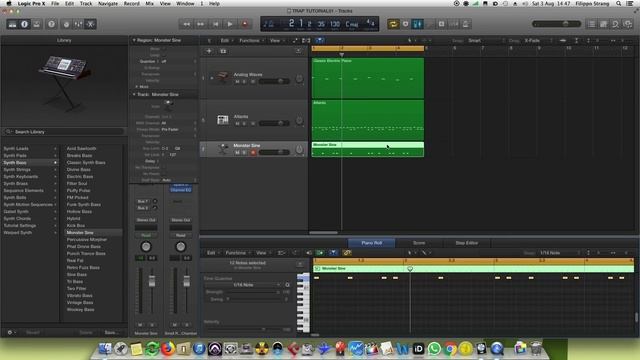This screenshot has width=640, height=360.
Task: Collapse the Region Monster Sine disclosure triangle
Action: pyautogui.click(x=134, y=40)
